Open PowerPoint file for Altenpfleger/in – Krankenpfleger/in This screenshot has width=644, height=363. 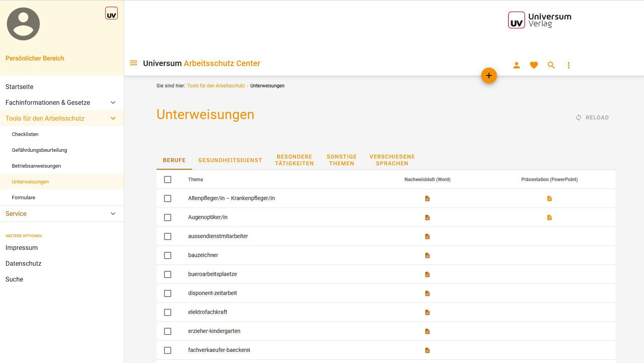coord(550,199)
